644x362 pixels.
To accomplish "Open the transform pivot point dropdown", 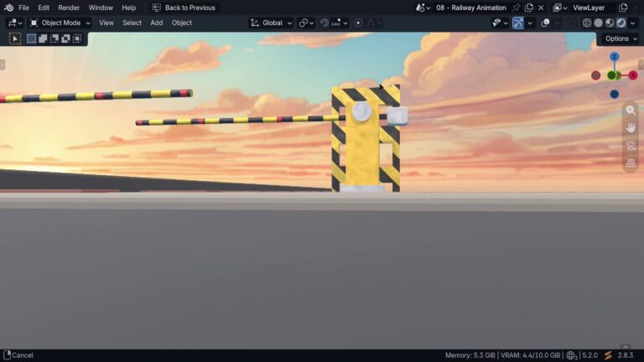I will pyautogui.click(x=306, y=23).
